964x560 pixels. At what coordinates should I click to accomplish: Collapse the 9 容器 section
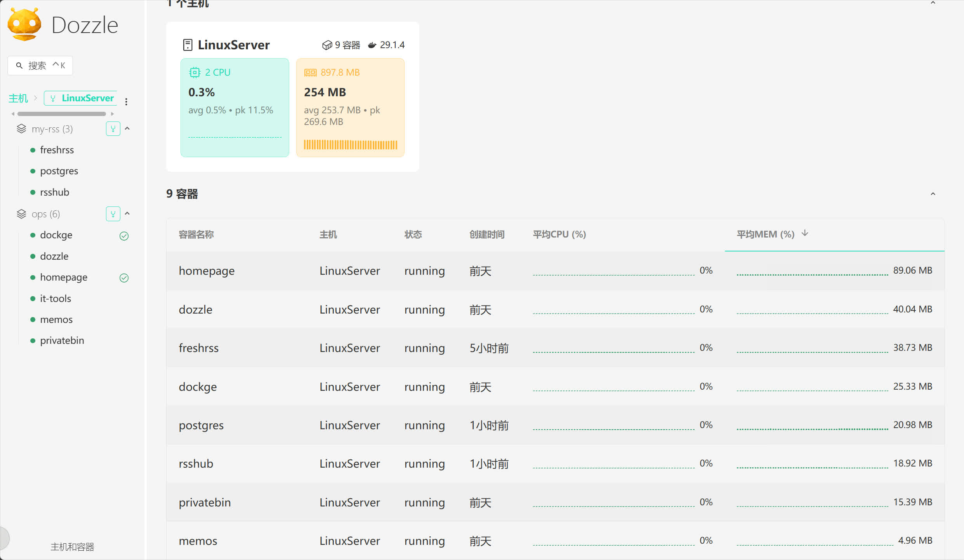click(933, 194)
